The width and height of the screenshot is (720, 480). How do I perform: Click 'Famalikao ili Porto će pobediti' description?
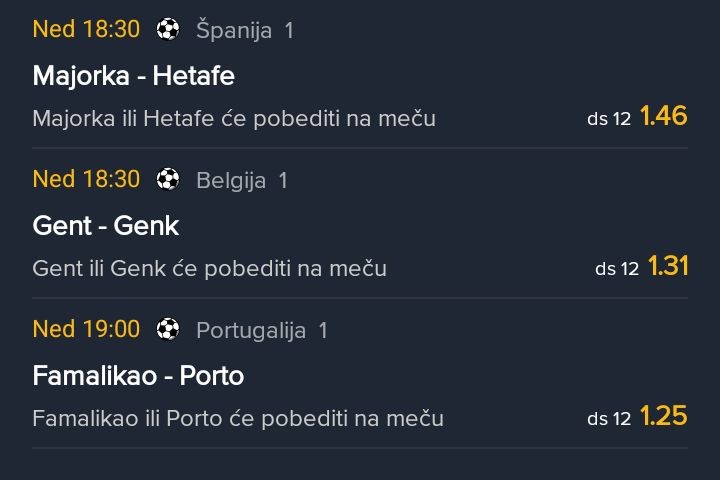click(238, 418)
